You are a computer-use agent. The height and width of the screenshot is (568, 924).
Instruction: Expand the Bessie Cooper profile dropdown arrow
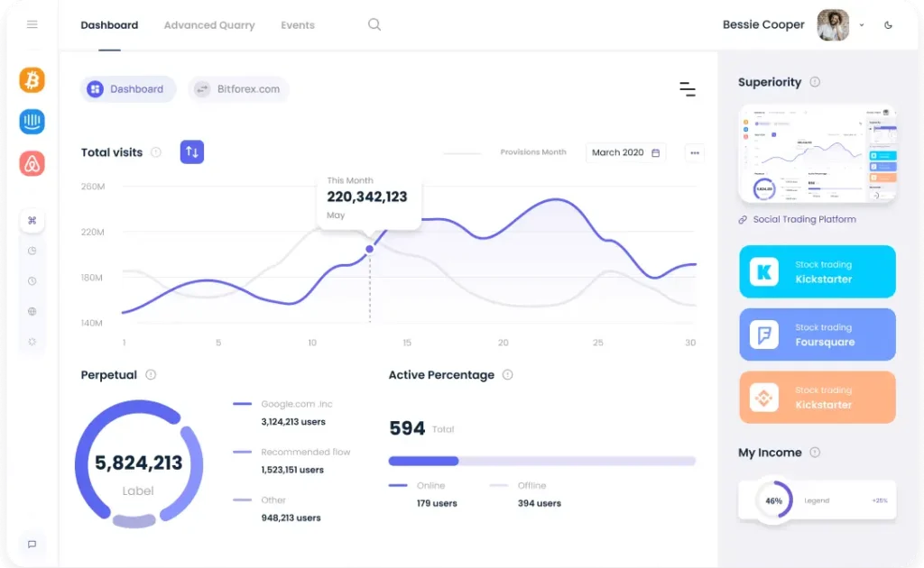[862, 25]
